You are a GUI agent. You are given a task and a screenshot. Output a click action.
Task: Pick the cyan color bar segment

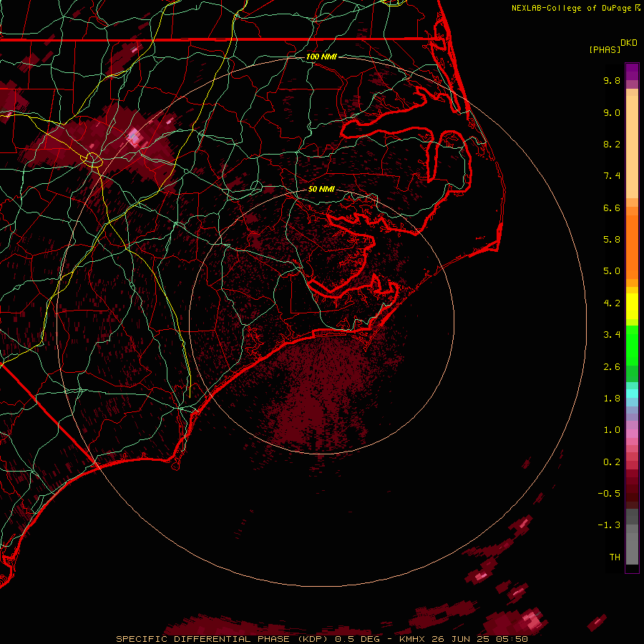pos(632,394)
